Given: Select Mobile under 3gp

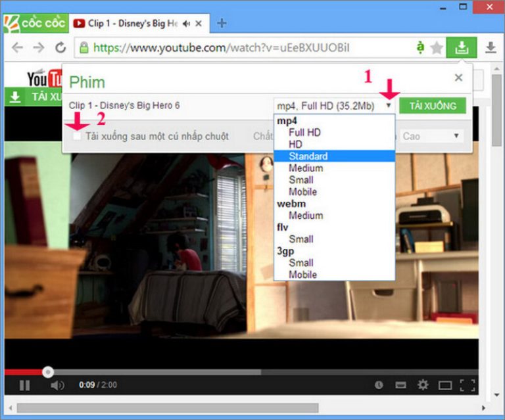Looking at the screenshot, I should pyautogui.click(x=302, y=275).
